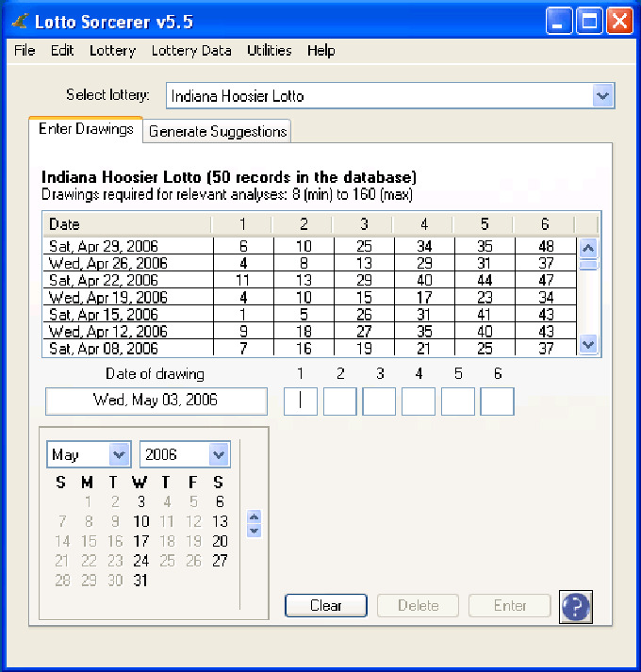Open the Utilities menu
Screen dimensions: 641x672
tap(270, 51)
